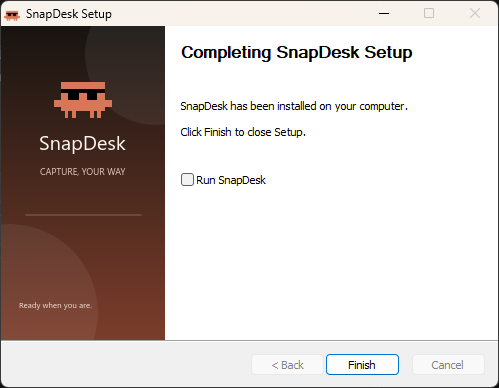Click the Finish button

(362, 365)
